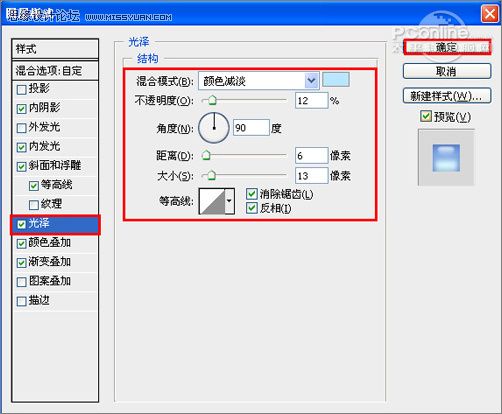This screenshot has width=502, height=414.
Task: Click the distance value field showing 6
Action: coord(311,156)
